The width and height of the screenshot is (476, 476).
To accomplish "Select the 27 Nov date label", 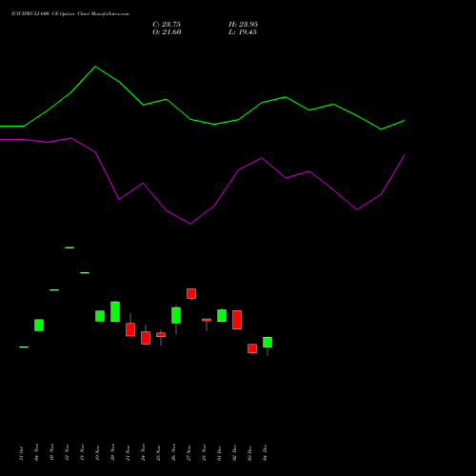I will [188, 453].
